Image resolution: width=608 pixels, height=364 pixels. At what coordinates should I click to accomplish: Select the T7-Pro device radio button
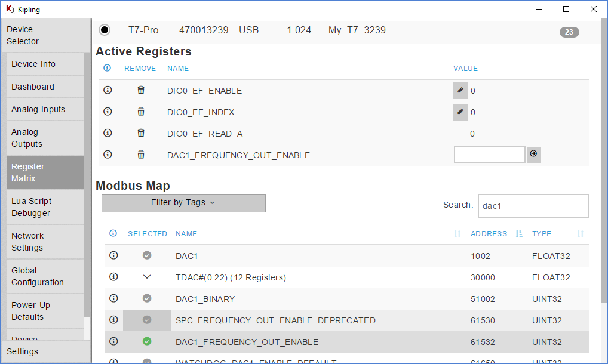[105, 30]
